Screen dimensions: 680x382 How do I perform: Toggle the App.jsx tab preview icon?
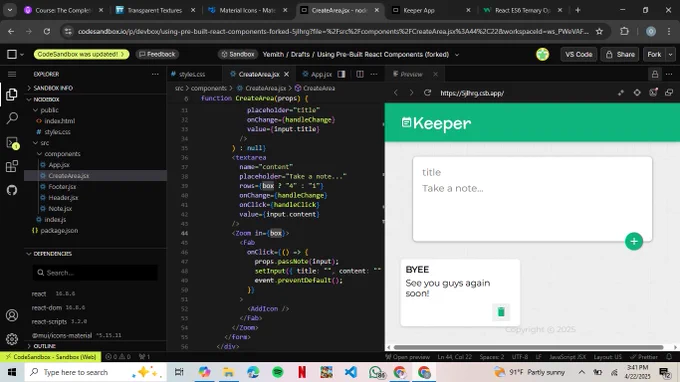coord(341,74)
